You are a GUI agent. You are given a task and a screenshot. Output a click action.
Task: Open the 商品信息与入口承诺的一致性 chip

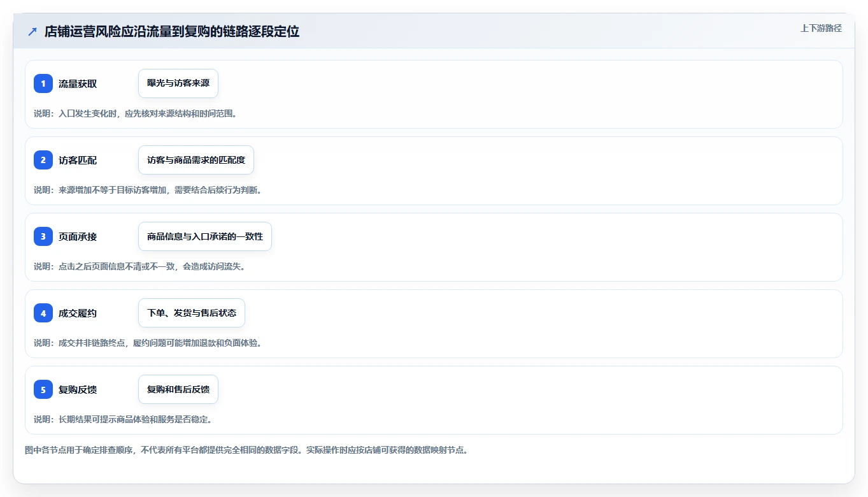pyautogui.click(x=205, y=236)
